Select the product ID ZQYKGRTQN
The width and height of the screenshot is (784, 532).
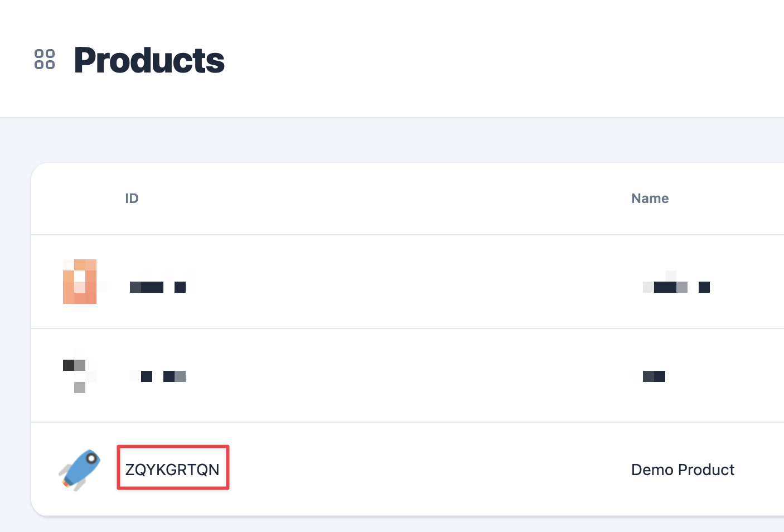(x=172, y=470)
